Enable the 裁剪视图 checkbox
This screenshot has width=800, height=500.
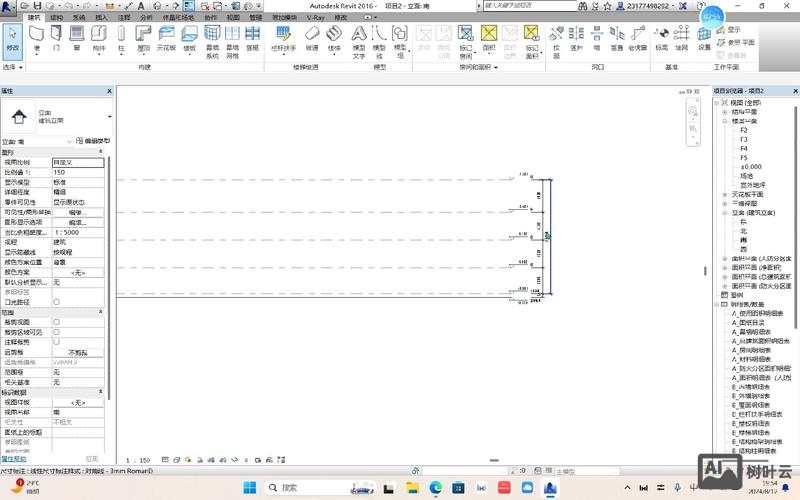[56, 322]
